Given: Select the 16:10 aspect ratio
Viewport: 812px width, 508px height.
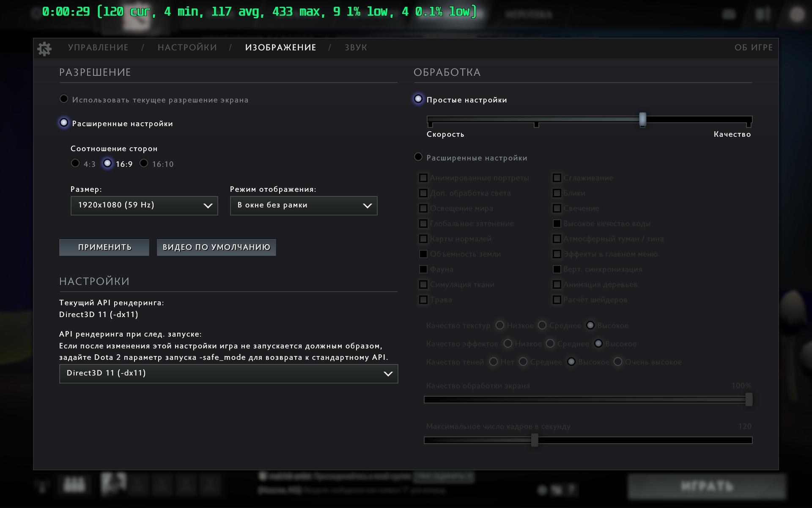Looking at the screenshot, I should (x=144, y=163).
